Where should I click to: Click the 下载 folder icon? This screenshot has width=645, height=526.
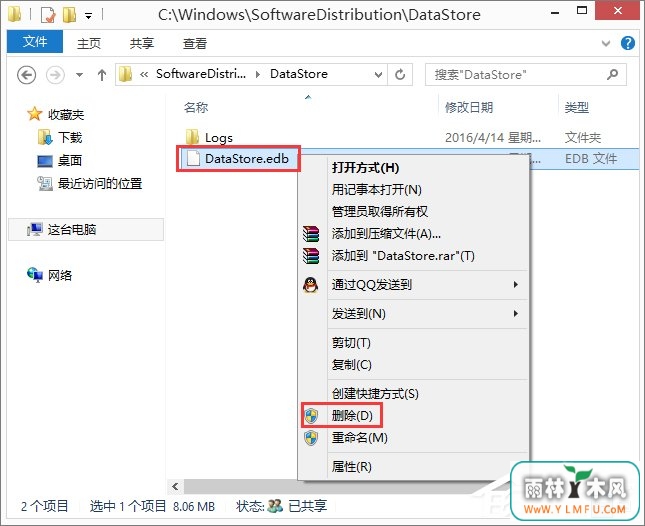45,137
